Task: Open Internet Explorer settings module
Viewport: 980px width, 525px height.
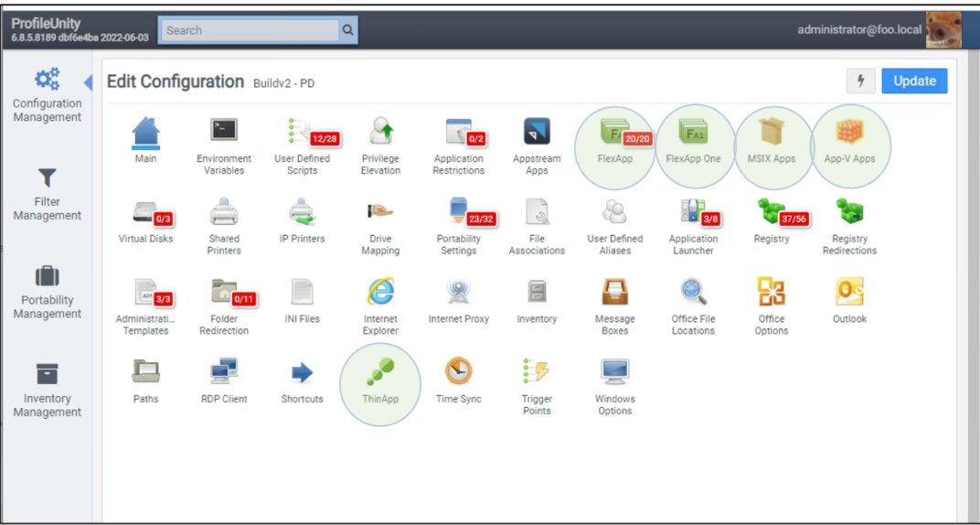Action: [x=380, y=306]
